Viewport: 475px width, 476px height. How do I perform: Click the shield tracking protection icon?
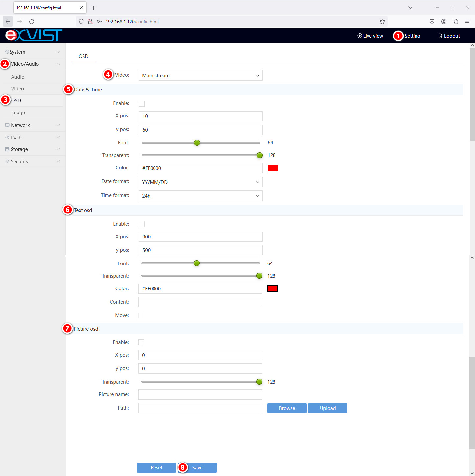(81, 21)
